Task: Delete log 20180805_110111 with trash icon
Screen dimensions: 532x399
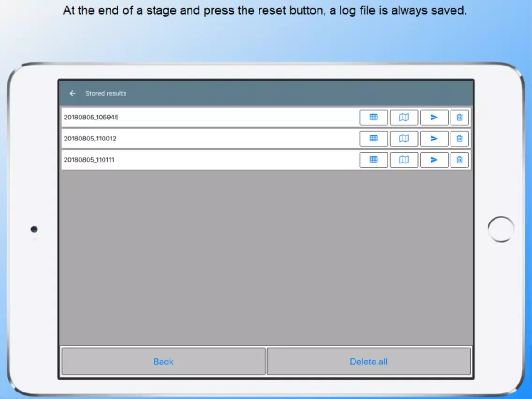Action: 459,160
